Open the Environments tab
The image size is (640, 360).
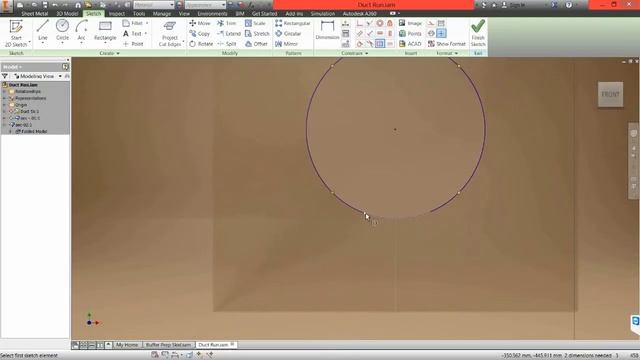click(x=212, y=13)
